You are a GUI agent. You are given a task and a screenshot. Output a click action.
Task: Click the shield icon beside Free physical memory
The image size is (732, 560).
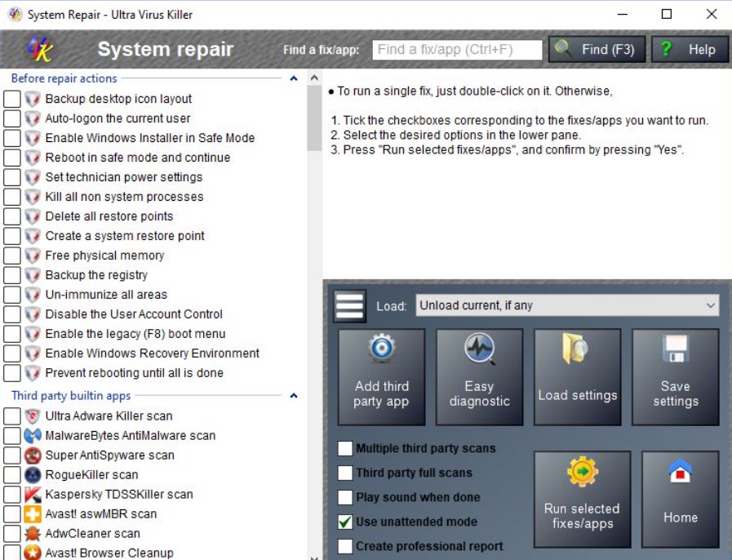(x=32, y=256)
